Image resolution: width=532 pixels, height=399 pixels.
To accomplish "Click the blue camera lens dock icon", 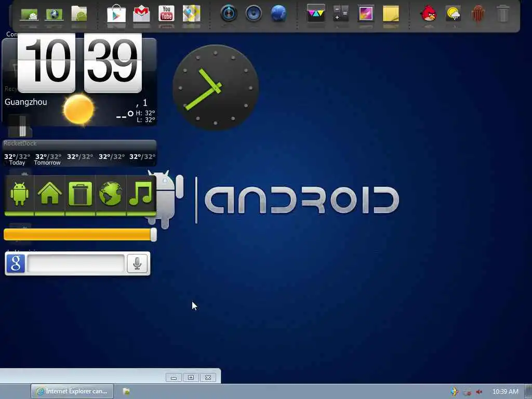I will 229,14.
